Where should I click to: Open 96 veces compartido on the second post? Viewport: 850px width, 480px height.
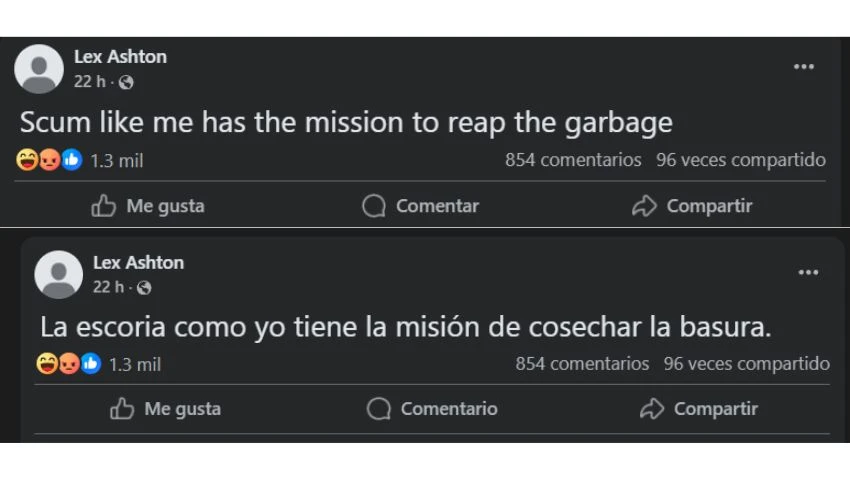pyautogui.click(x=746, y=363)
